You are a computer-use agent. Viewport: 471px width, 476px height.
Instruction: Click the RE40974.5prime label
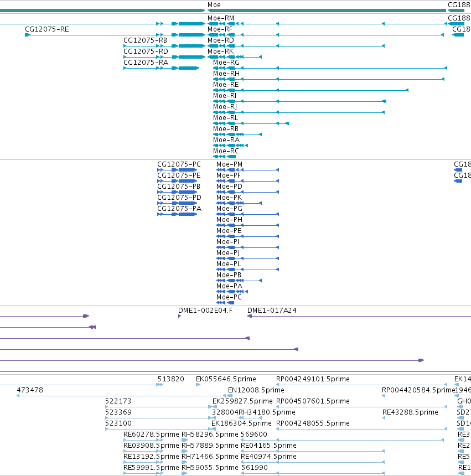pyautogui.click(x=269, y=457)
